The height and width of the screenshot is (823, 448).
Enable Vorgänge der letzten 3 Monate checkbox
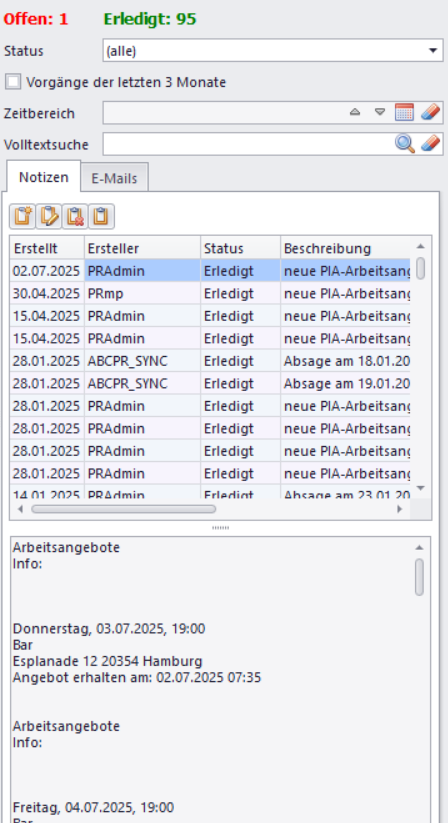pos(13,82)
